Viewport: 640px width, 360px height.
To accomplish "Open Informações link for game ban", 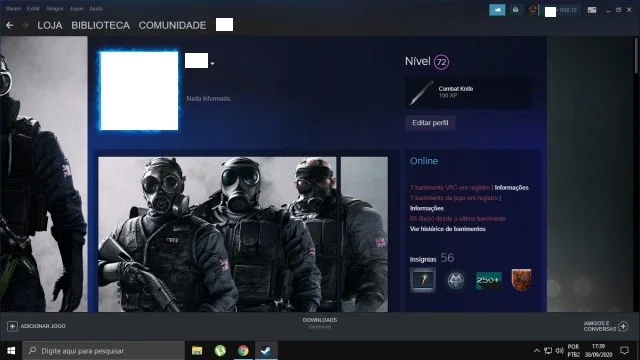I will pos(427,208).
